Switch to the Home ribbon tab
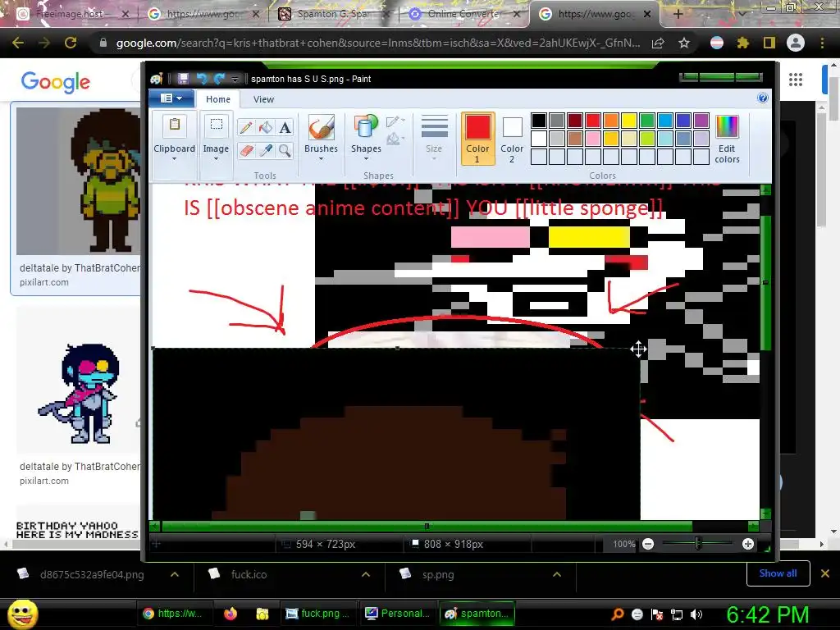This screenshot has height=630, width=840. [x=218, y=99]
